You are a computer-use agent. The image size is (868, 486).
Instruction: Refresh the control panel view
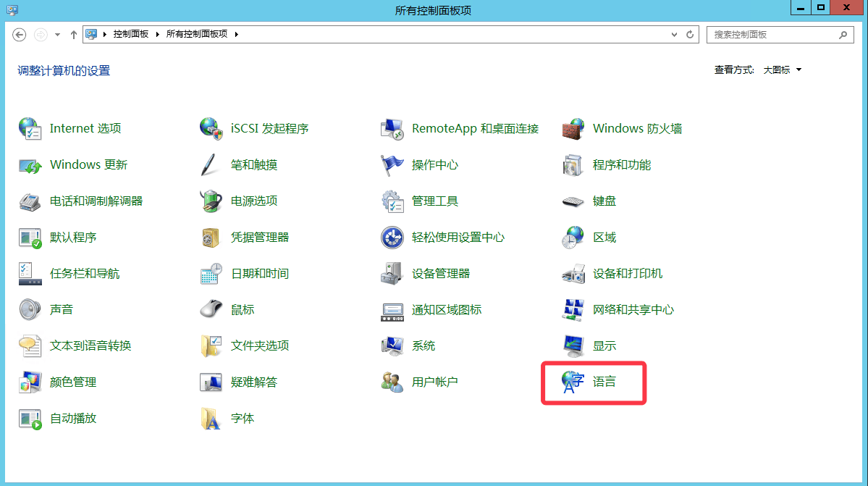pyautogui.click(x=690, y=34)
